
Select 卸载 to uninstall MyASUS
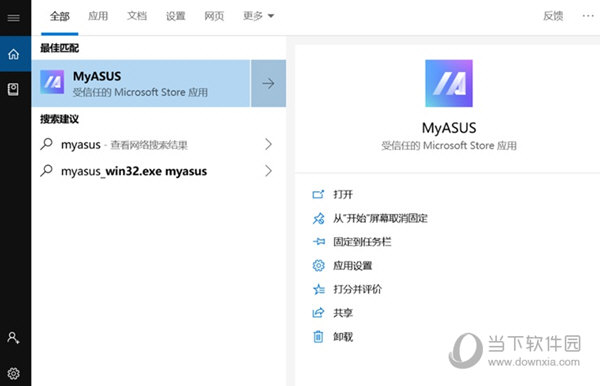(343, 337)
